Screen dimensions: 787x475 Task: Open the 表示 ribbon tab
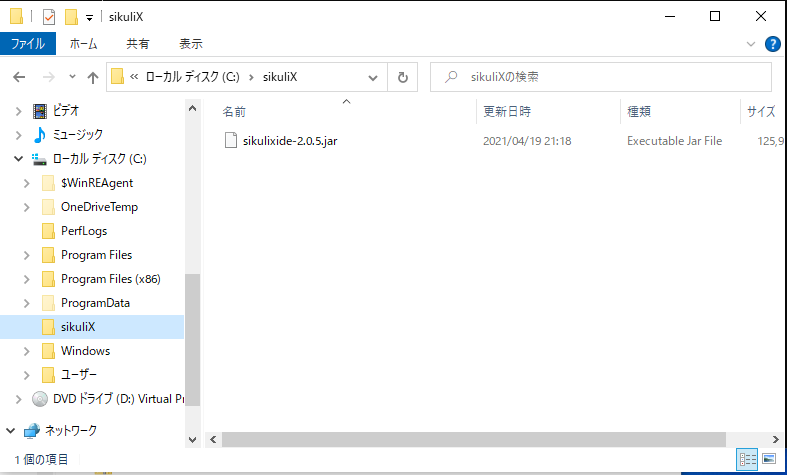pyautogui.click(x=190, y=44)
